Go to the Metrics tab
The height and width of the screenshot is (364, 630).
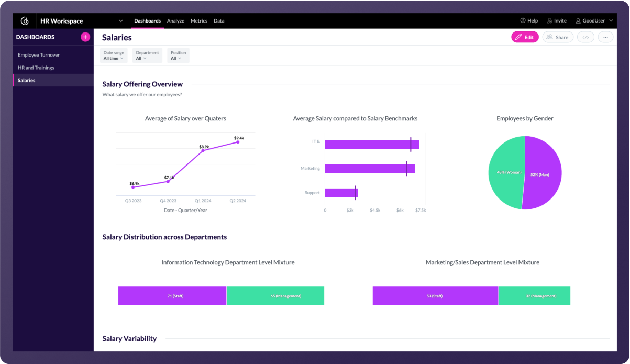(199, 21)
